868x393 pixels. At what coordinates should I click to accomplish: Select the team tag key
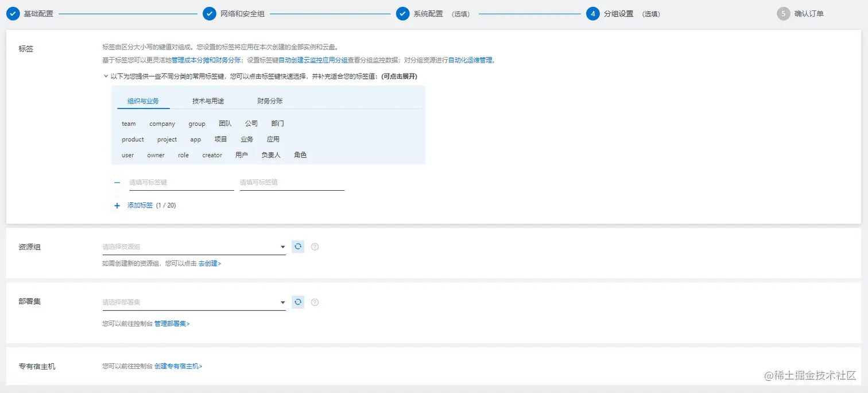(129, 124)
